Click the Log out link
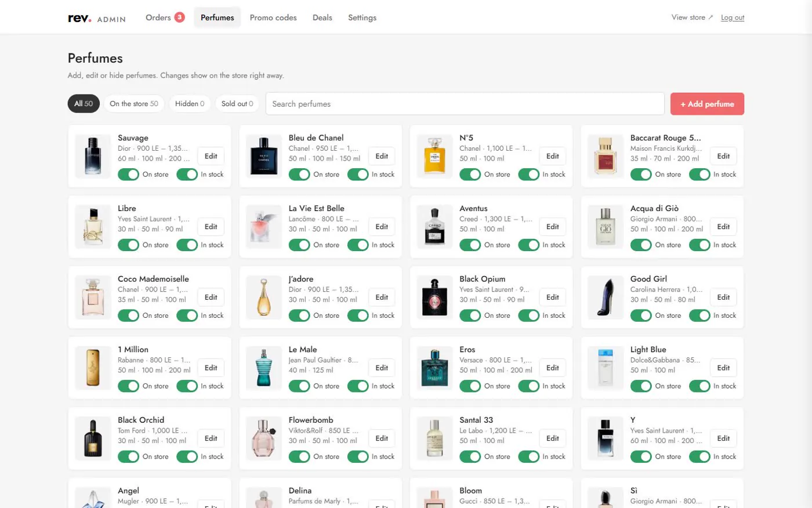Viewport: 812px width, 508px height. [x=733, y=17]
